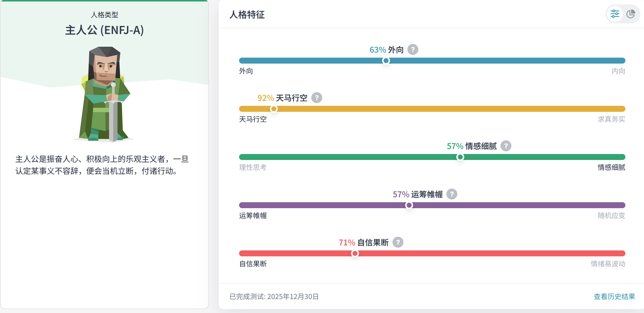Click the blue 外向 slider handle
644x313 pixels.
point(386,61)
